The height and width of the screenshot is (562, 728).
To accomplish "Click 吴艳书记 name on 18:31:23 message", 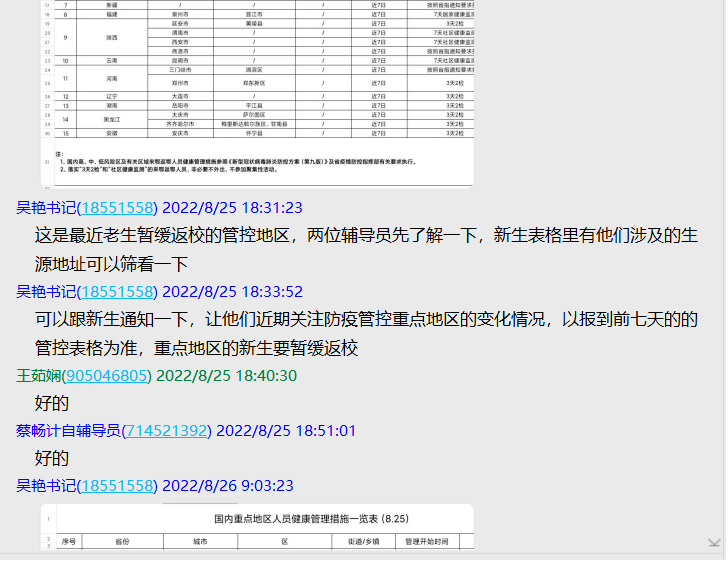I will pyautogui.click(x=45, y=208).
